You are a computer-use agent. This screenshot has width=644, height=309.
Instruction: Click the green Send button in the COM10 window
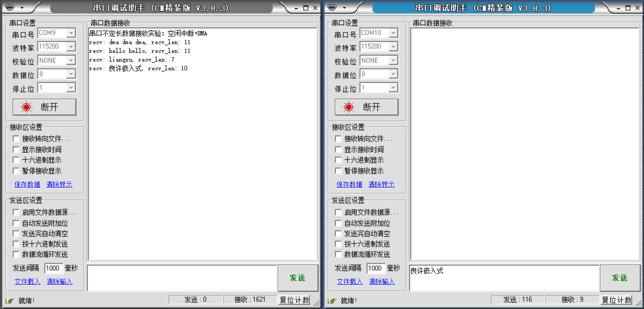click(x=620, y=277)
